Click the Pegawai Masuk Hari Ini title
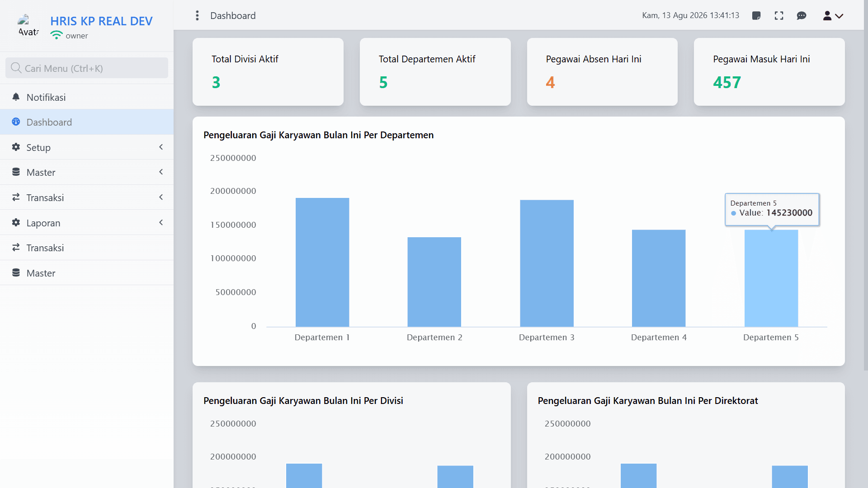This screenshot has height=488, width=868. tap(761, 59)
